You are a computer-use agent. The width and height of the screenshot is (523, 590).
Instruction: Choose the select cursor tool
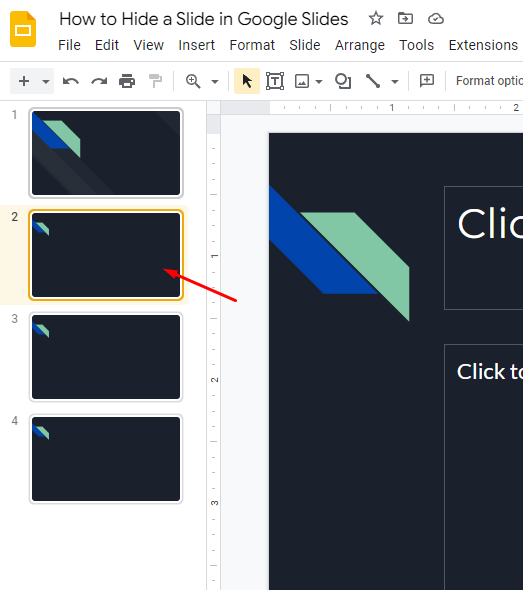(x=247, y=81)
